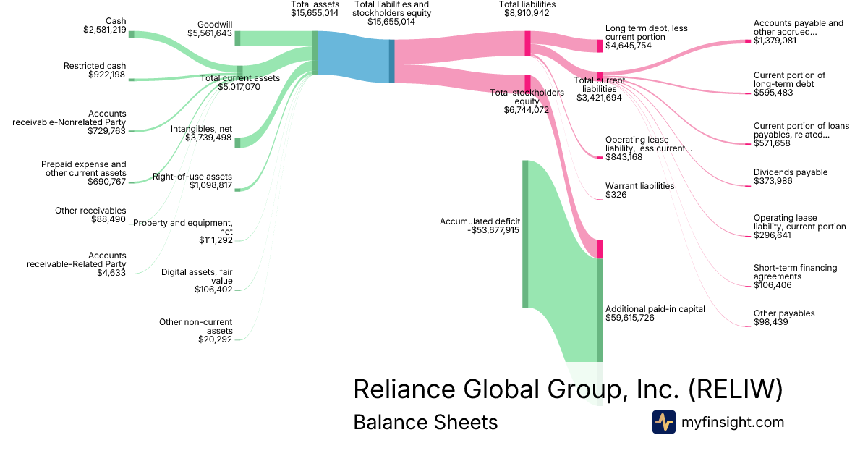Select the Accumulated deficit green node bar
This screenshot has width=868, height=456.
pyautogui.click(x=526, y=234)
